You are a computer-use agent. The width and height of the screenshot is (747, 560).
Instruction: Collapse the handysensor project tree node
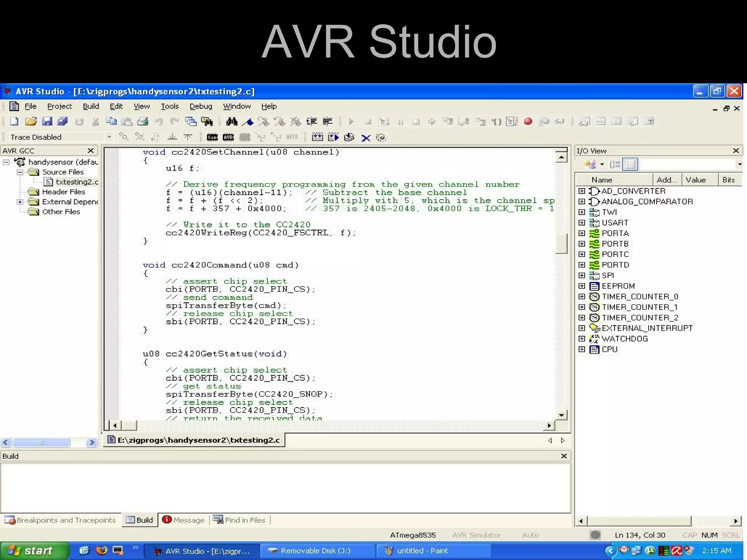pyautogui.click(x=6, y=162)
